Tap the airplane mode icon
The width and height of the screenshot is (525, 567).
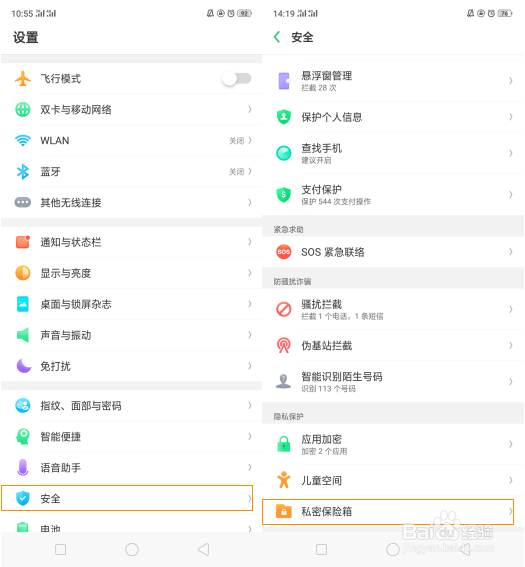pyautogui.click(x=23, y=78)
